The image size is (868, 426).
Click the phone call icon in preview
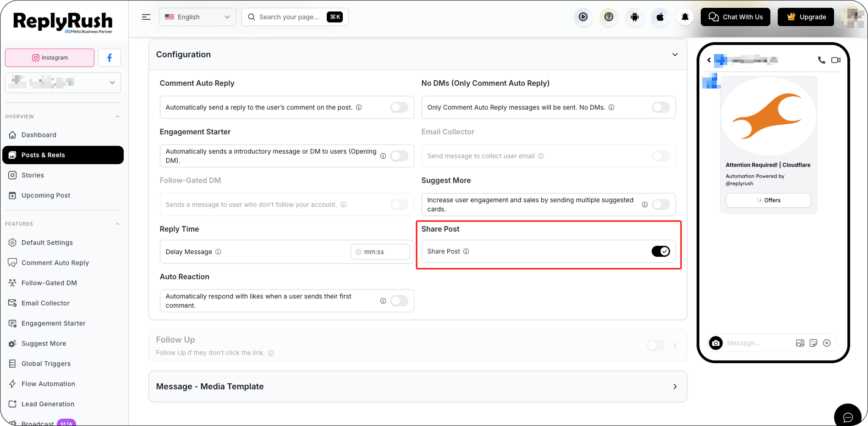pos(821,60)
